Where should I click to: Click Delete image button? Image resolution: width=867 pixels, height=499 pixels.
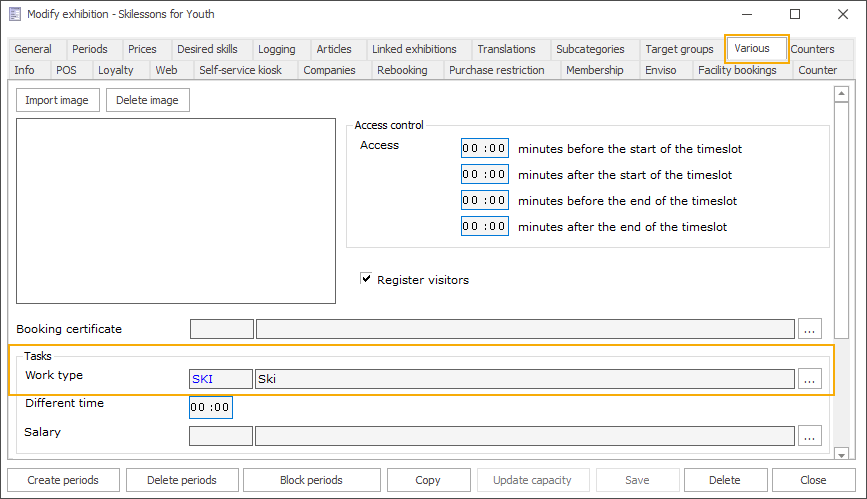click(x=147, y=100)
